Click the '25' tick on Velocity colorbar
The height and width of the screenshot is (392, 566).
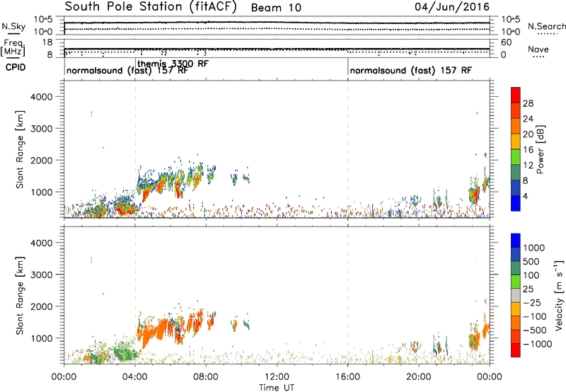point(528,289)
